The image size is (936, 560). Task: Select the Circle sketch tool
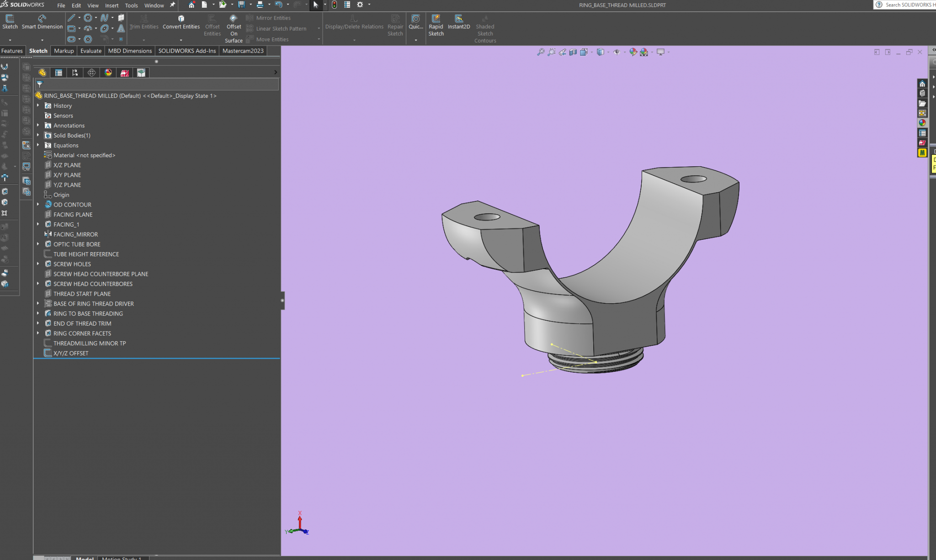click(88, 18)
